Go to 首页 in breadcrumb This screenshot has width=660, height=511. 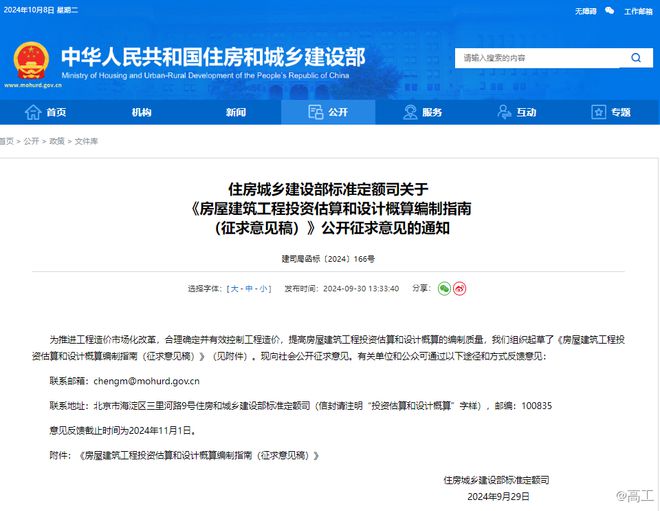point(6,141)
